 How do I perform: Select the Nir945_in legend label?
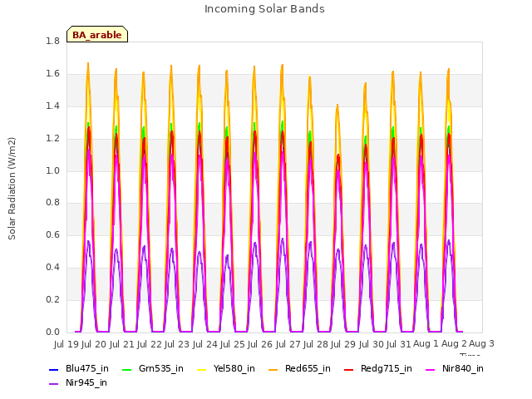point(86,382)
